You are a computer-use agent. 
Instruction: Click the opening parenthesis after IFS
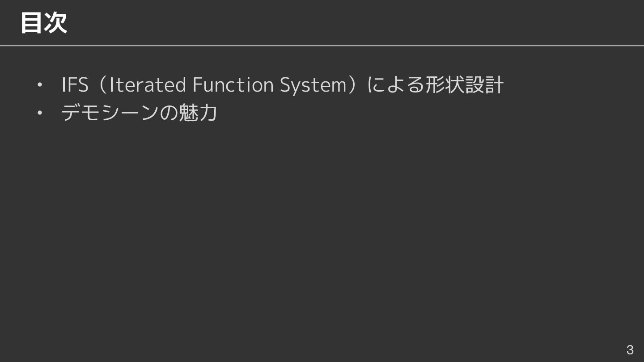(101, 85)
